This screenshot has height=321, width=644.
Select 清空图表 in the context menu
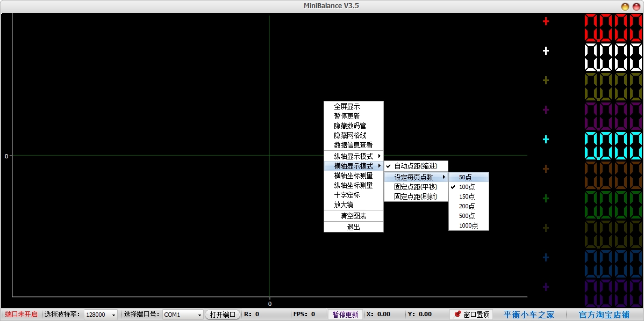point(353,216)
